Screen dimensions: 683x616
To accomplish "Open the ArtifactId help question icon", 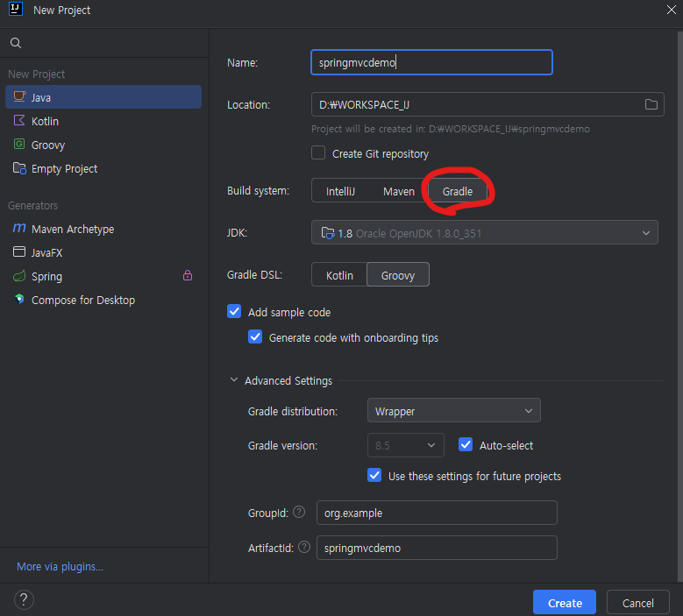I will tap(304, 547).
